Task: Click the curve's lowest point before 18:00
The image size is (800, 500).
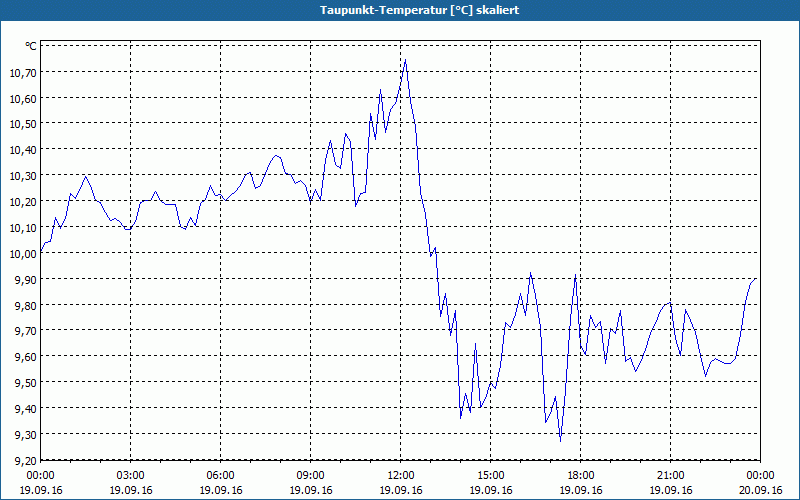Action: [561, 441]
